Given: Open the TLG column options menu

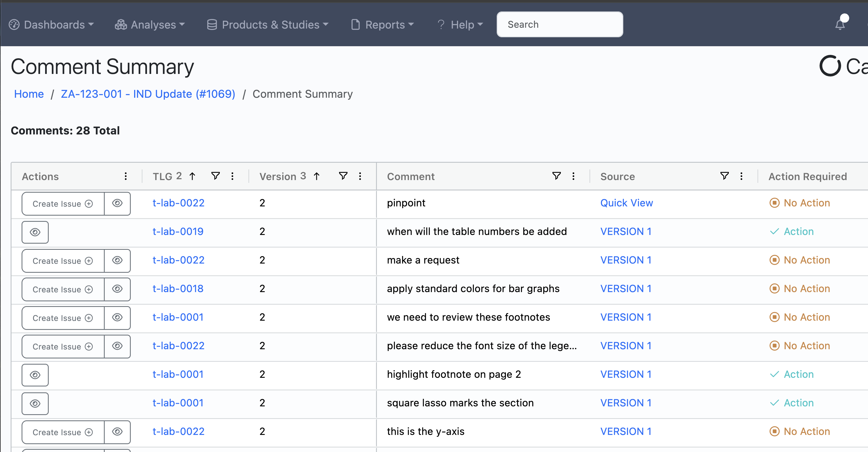Looking at the screenshot, I should (232, 176).
